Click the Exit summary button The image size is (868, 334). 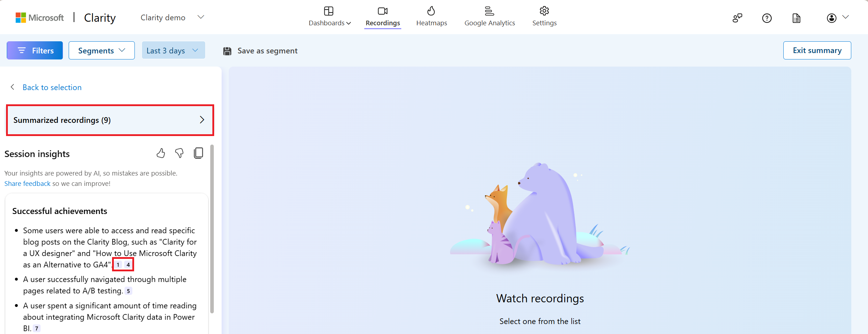point(817,51)
